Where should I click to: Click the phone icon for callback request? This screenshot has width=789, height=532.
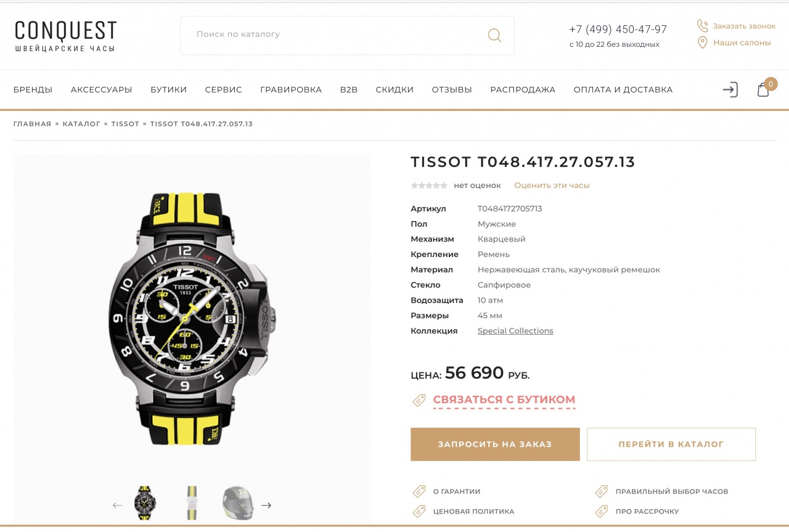(x=702, y=26)
